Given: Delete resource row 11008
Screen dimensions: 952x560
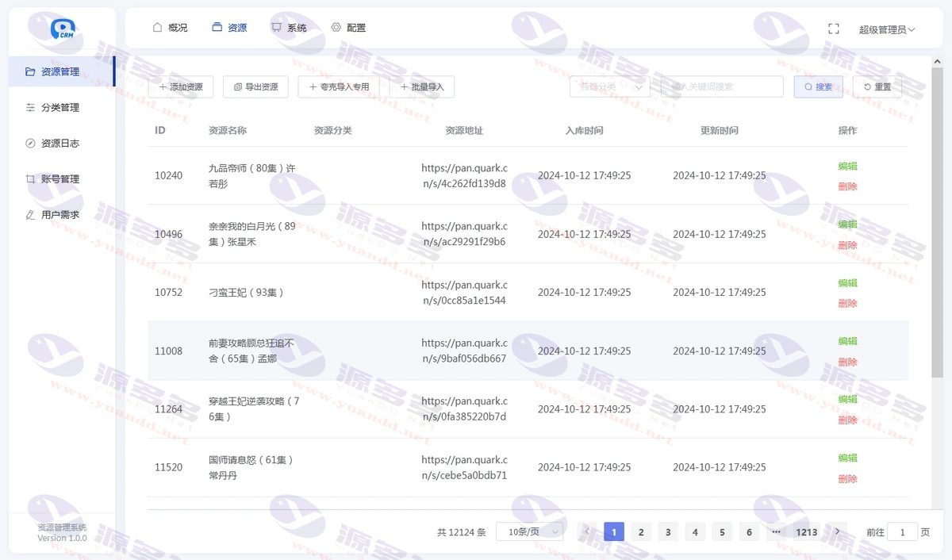Looking at the screenshot, I should coord(847,362).
